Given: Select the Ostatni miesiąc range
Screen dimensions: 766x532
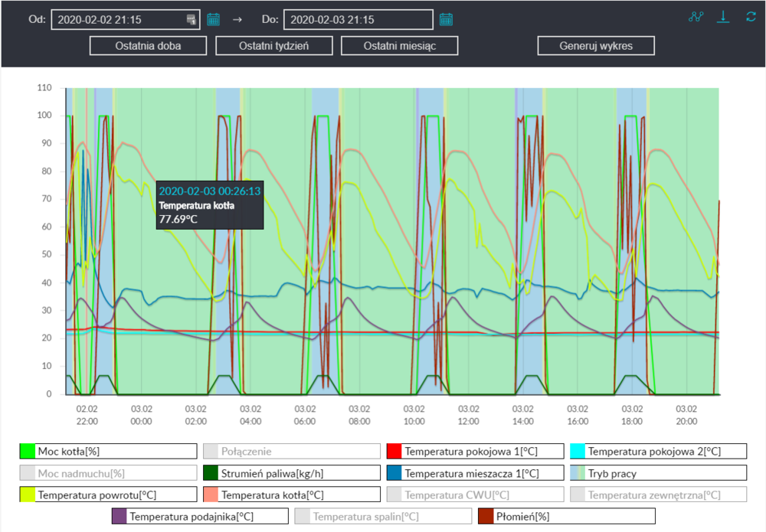Looking at the screenshot, I should [399, 46].
